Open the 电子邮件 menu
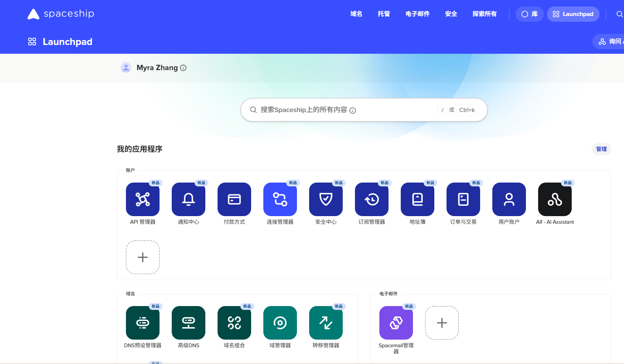The width and height of the screenshot is (624, 364). (x=418, y=14)
